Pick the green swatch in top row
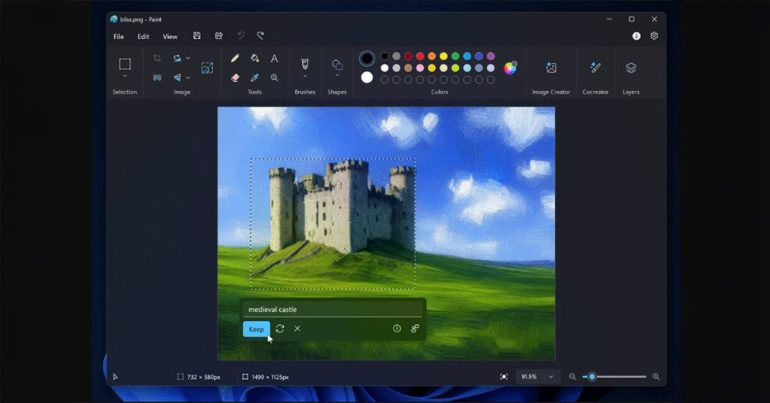The width and height of the screenshot is (770, 403). click(x=455, y=56)
